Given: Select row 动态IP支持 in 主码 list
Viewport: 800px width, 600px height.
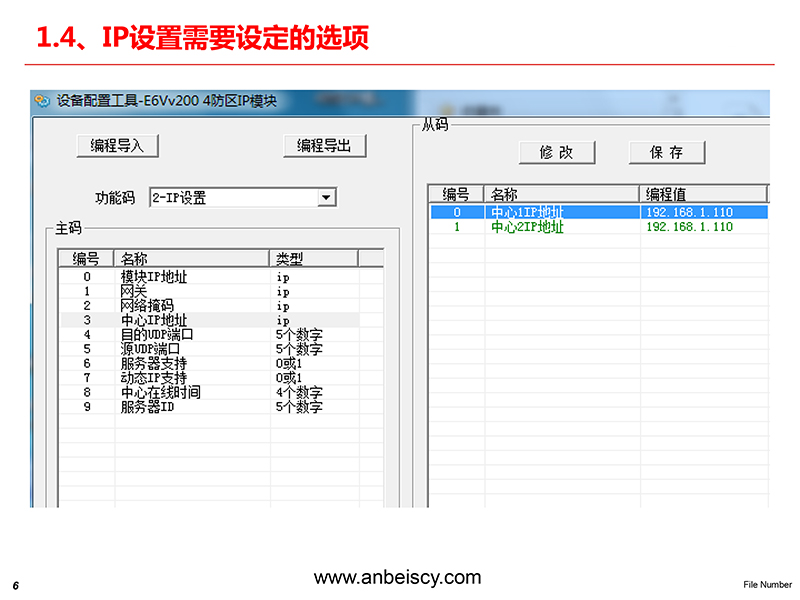Looking at the screenshot, I should point(210,378).
